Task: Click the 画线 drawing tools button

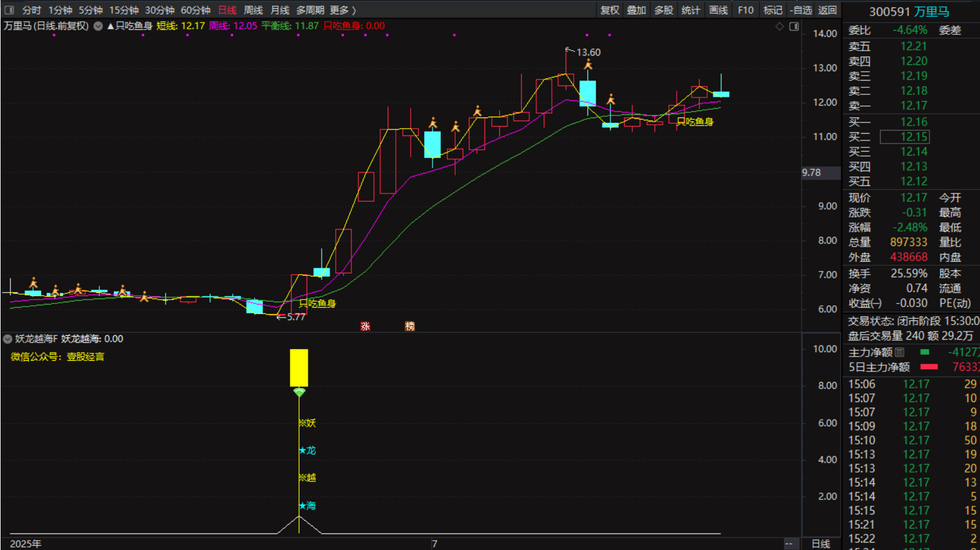Action: click(x=718, y=10)
